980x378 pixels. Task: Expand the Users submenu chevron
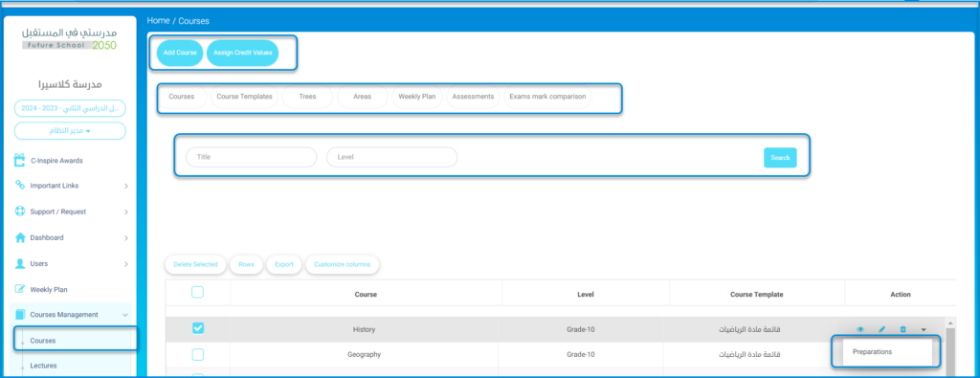point(125,264)
